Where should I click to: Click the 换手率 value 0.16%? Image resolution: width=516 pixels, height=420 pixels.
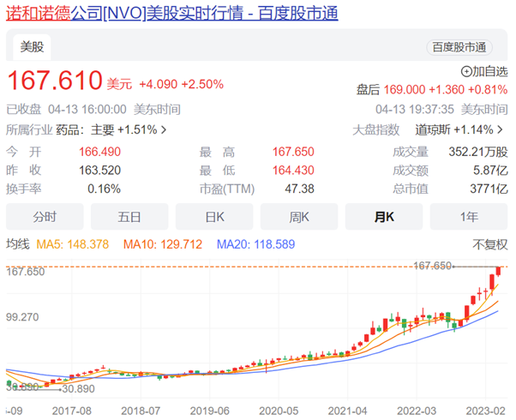point(104,189)
